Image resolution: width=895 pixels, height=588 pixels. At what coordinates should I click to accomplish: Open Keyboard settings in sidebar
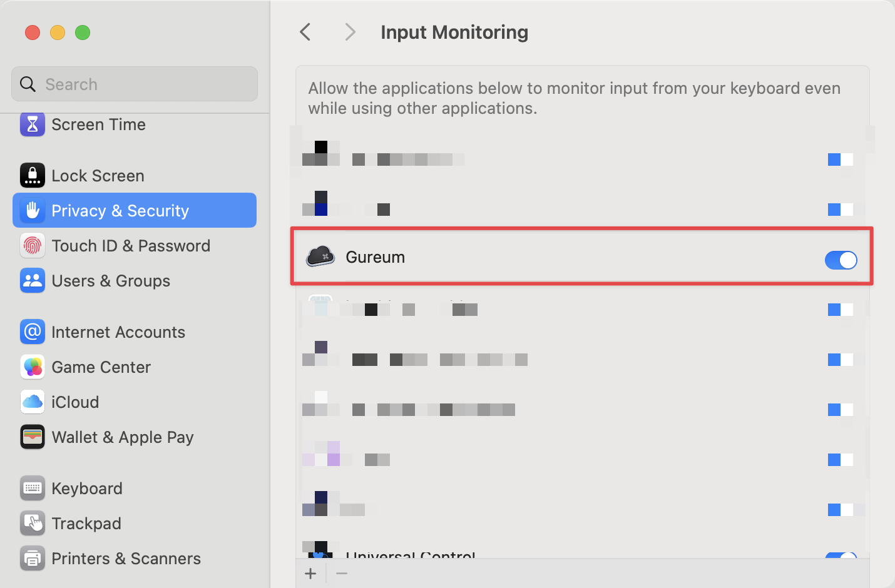87,489
